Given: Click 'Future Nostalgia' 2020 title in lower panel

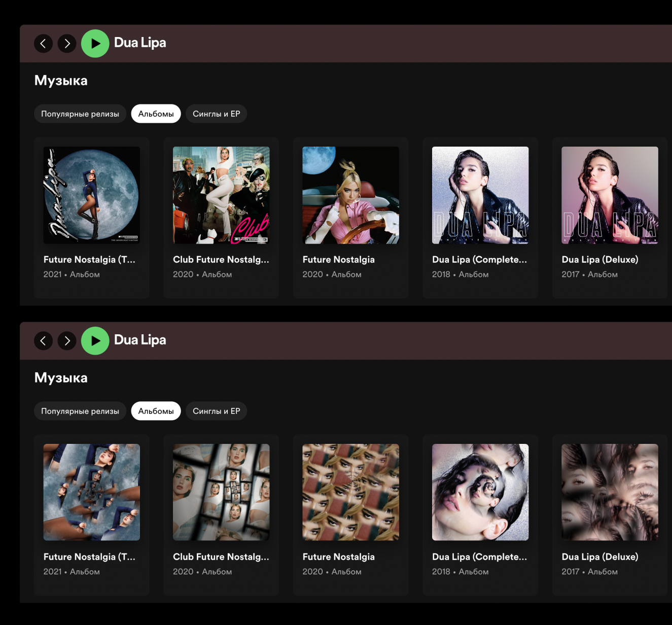Looking at the screenshot, I should pos(339,557).
